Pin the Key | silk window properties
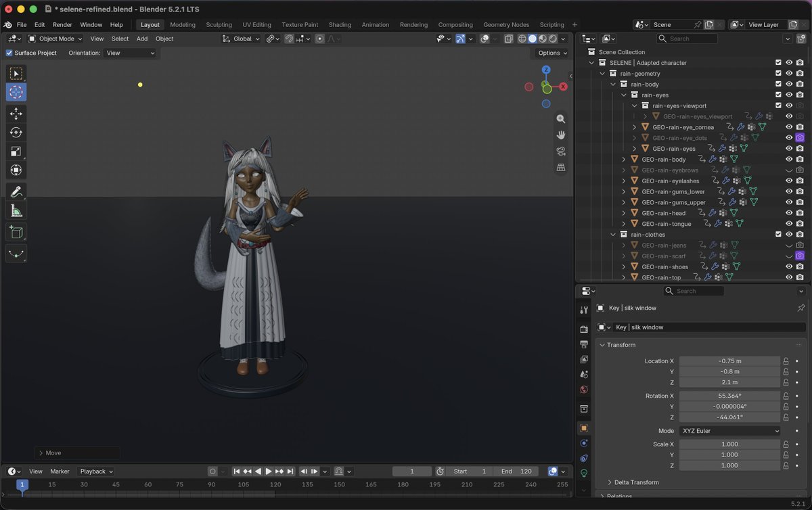 coord(801,308)
